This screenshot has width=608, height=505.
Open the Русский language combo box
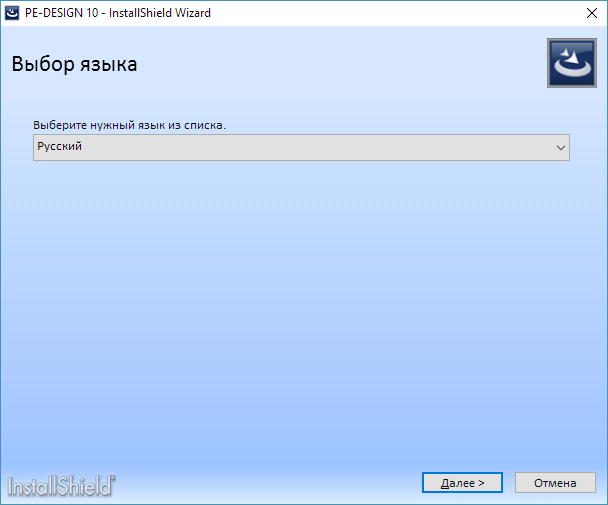301,147
